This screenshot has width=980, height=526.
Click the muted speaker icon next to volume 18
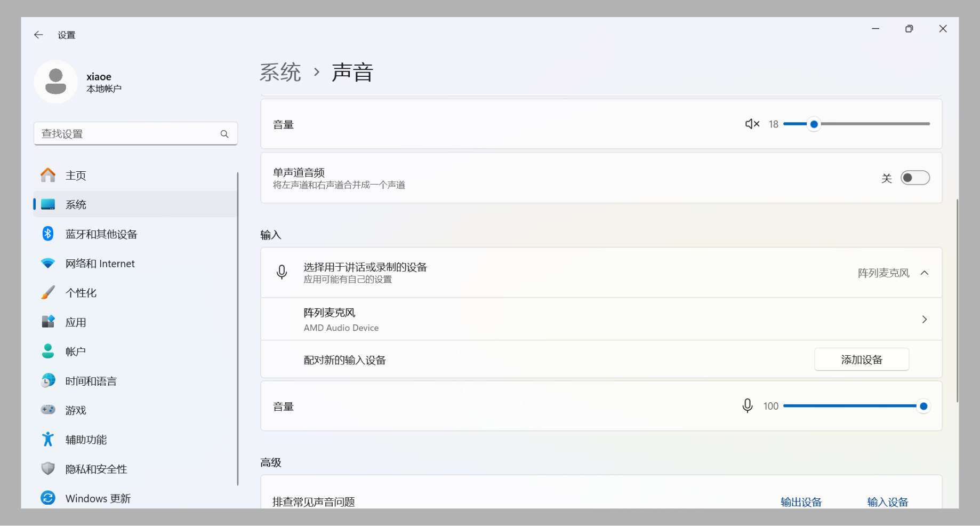click(752, 124)
